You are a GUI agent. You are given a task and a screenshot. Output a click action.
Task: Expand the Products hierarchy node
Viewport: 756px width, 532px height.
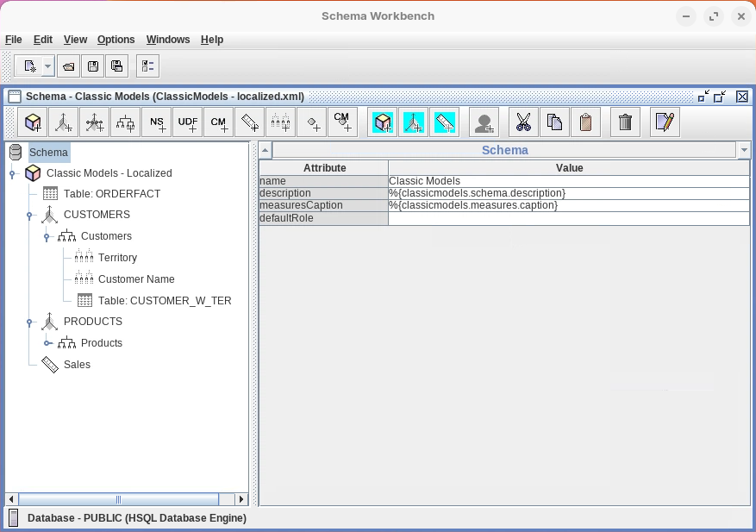[x=47, y=343]
